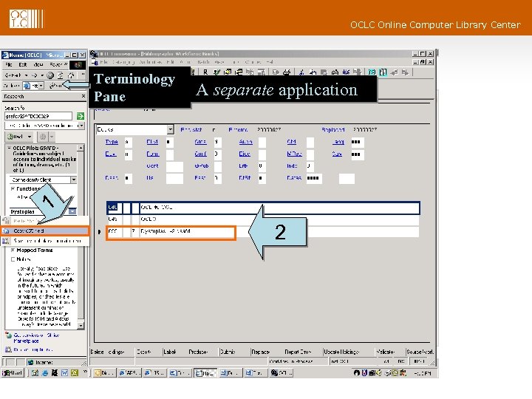Click the Office Marketplace icon in Research pane
Image resolution: width=532 pixels, height=399 pixels.
pyautogui.click(x=8, y=335)
